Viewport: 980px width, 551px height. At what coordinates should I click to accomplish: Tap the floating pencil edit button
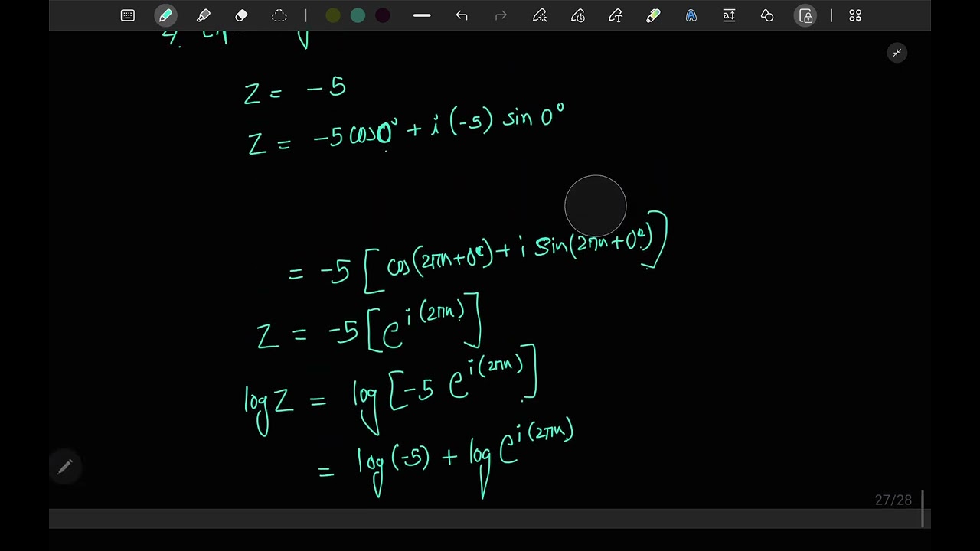coord(65,466)
